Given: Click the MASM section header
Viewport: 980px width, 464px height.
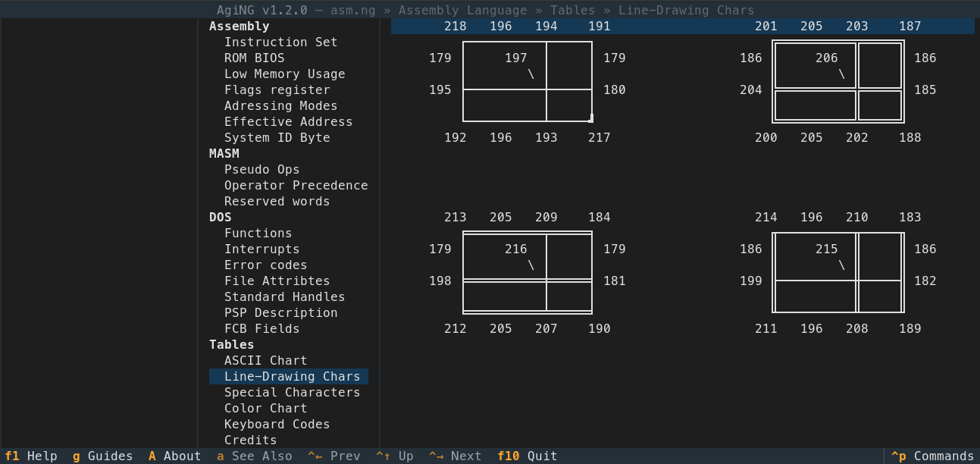Looking at the screenshot, I should pyautogui.click(x=224, y=154).
